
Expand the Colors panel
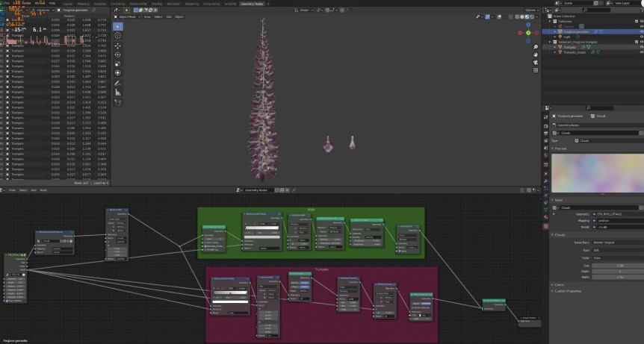[x=560, y=284]
